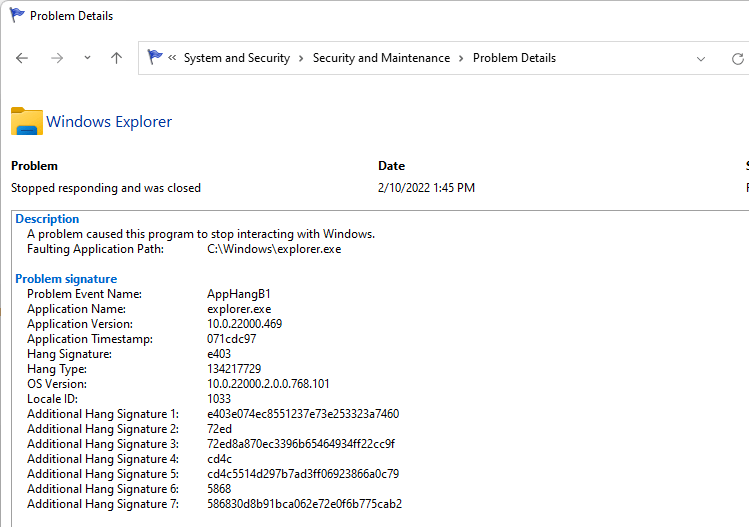Click 'A problem caused this program' description line
This screenshot has width=749, height=527.
(x=201, y=234)
